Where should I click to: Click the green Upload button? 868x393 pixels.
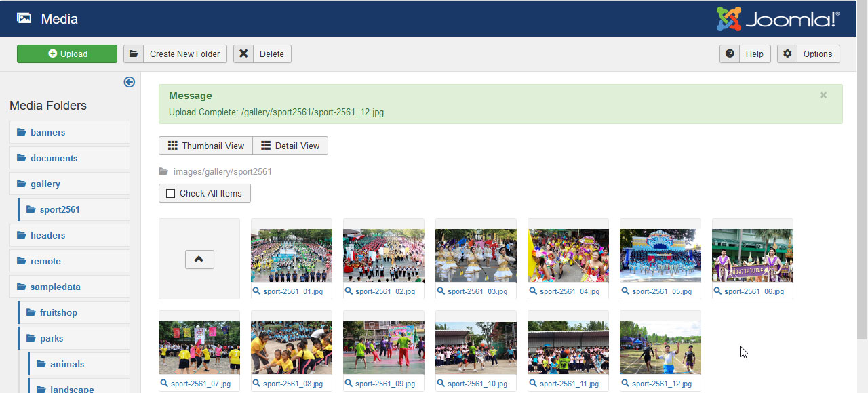click(67, 54)
